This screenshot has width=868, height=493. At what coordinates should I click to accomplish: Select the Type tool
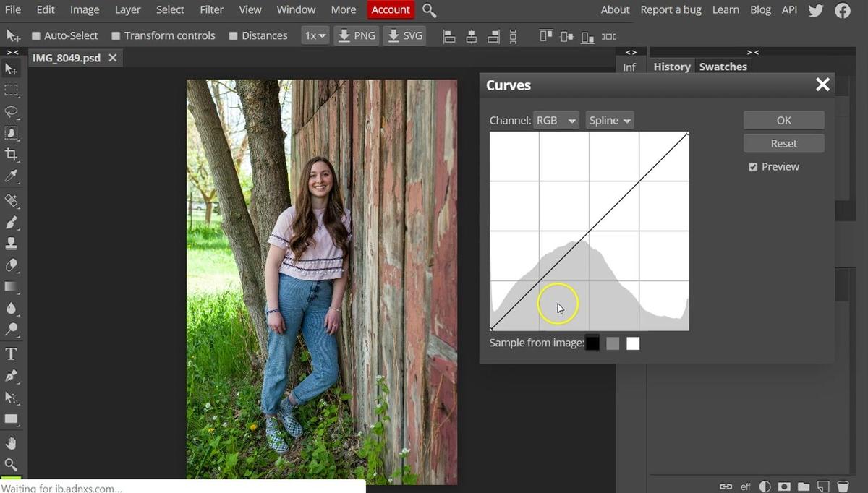point(12,354)
